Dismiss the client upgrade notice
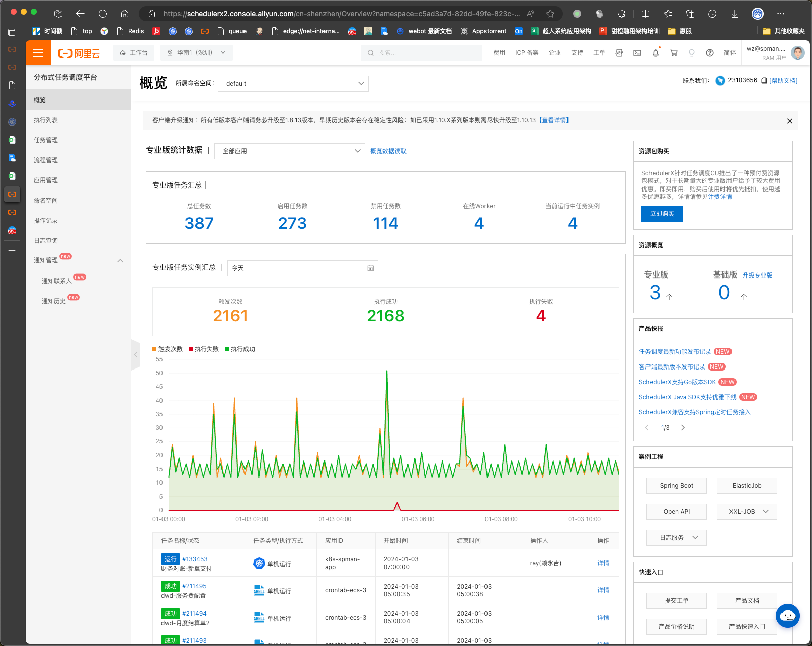 point(790,121)
